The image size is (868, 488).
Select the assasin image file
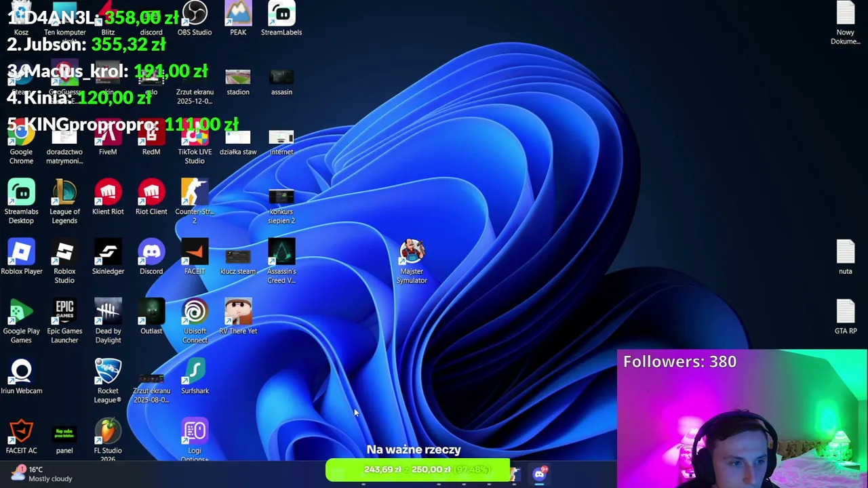(x=281, y=82)
